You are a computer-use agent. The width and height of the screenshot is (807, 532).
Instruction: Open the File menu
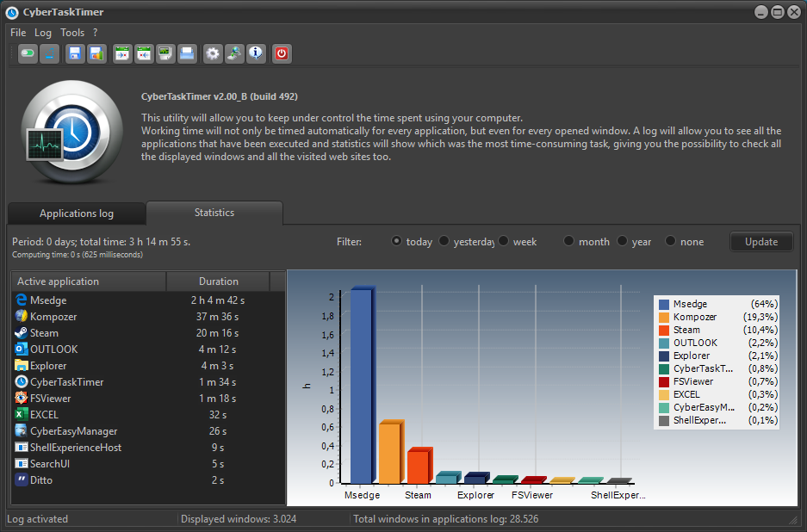pyautogui.click(x=18, y=33)
